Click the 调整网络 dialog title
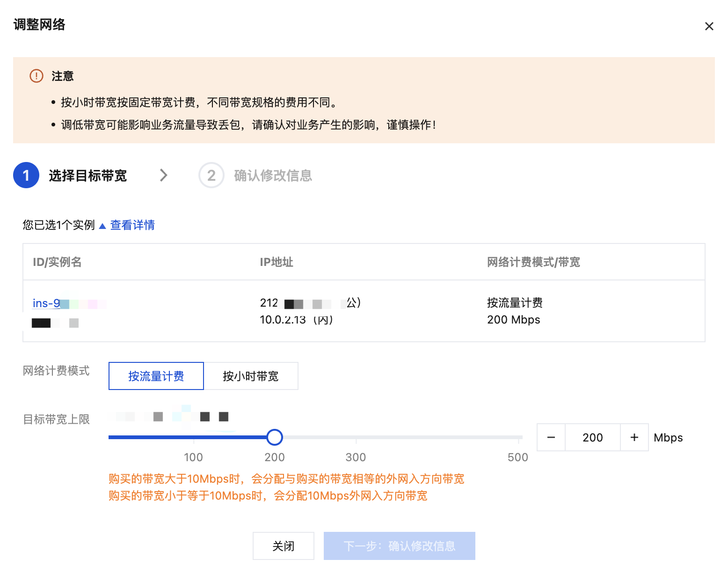 point(39,24)
